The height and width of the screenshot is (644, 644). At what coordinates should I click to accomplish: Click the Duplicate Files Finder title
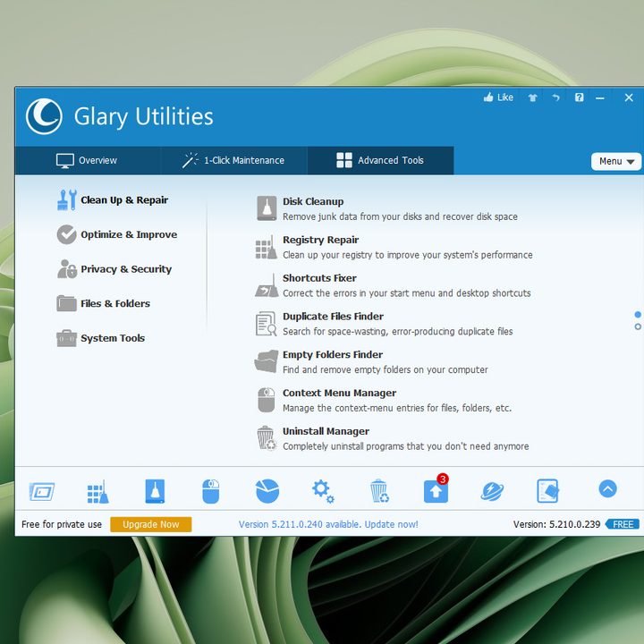333,317
